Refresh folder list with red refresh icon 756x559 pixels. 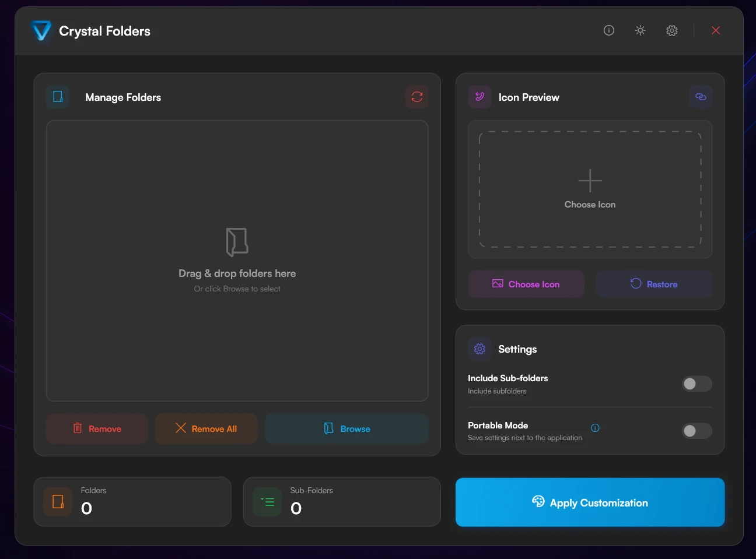click(416, 97)
